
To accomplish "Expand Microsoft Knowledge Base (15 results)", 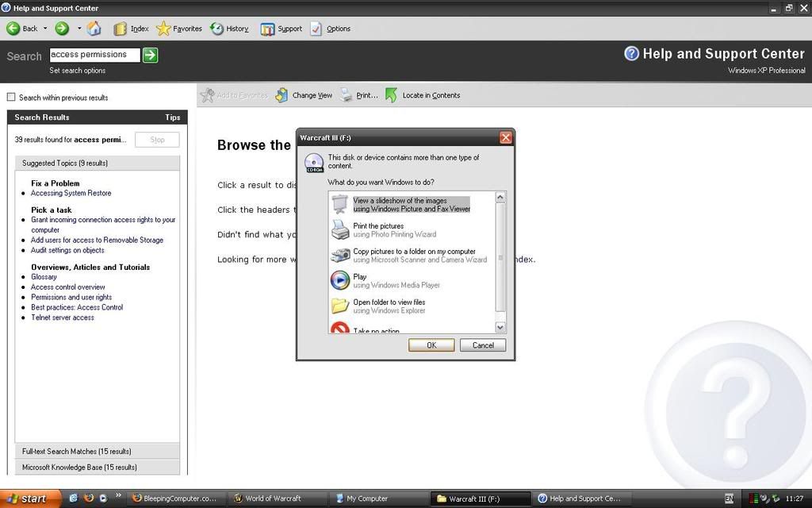I will [x=98, y=467].
